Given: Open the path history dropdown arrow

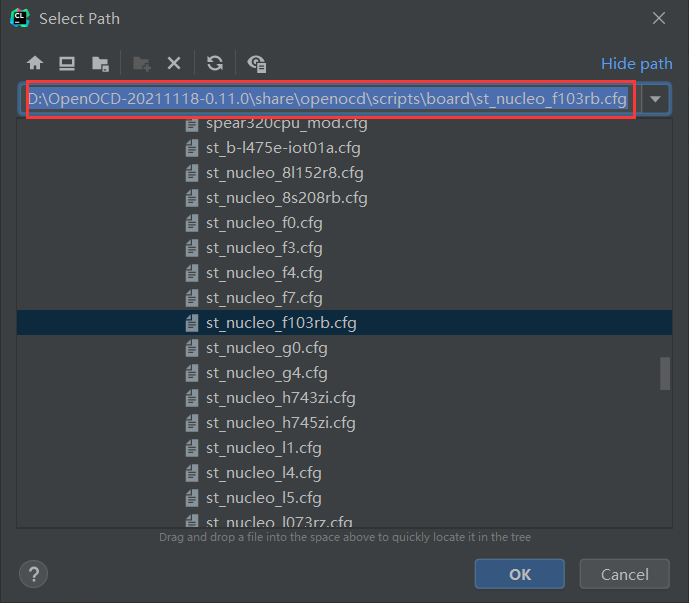Looking at the screenshot, I should [655, 99].
